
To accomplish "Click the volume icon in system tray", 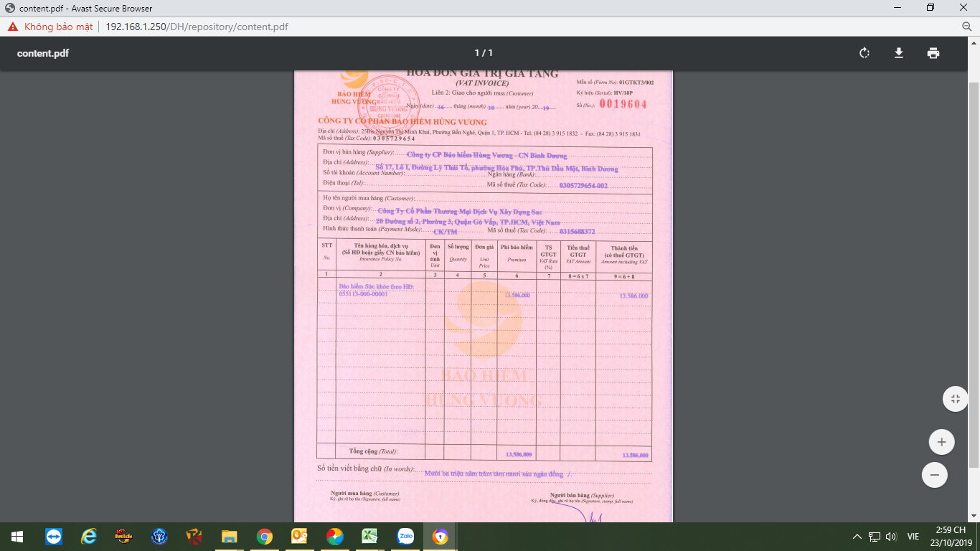I will [x=892, y=537].
